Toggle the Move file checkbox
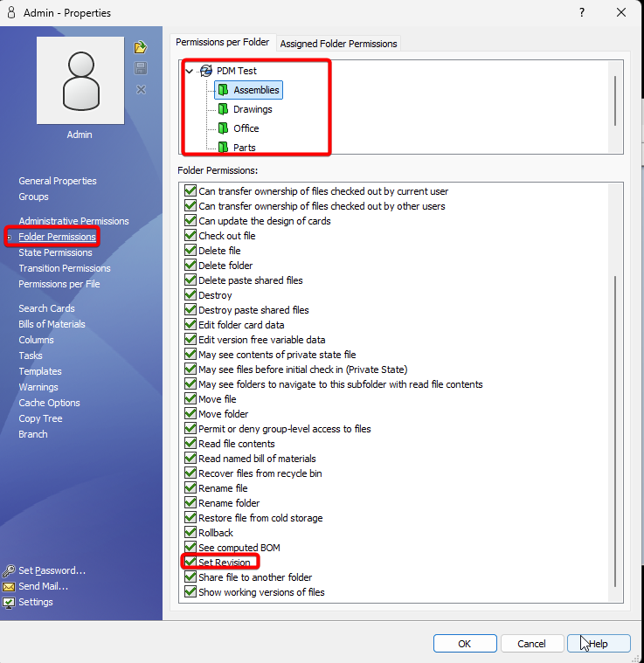 click(x=190, y=398)
